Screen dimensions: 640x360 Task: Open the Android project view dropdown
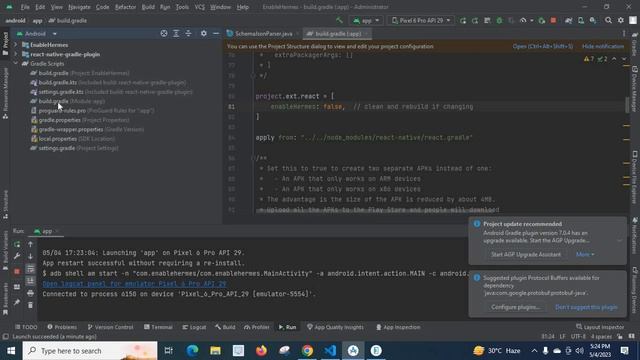(38, 34)
